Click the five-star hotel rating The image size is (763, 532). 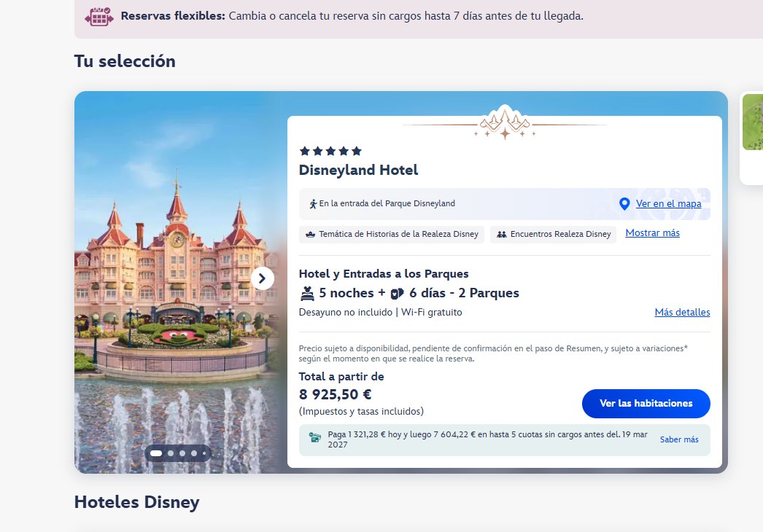coord(330,152)
